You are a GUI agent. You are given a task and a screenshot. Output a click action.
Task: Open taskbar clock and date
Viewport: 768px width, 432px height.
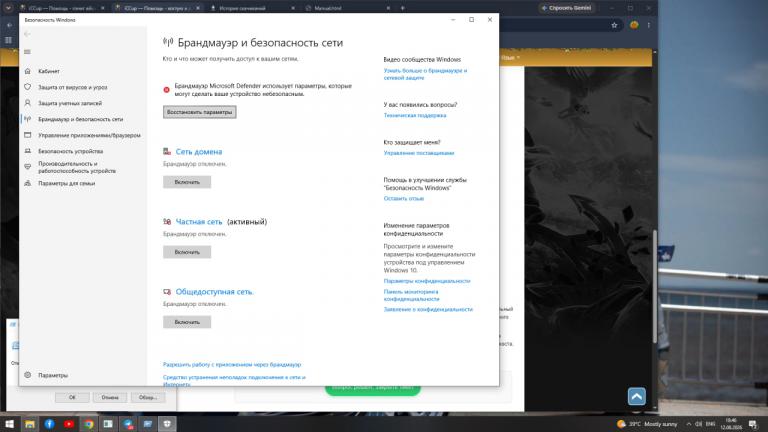coord(731,424)
